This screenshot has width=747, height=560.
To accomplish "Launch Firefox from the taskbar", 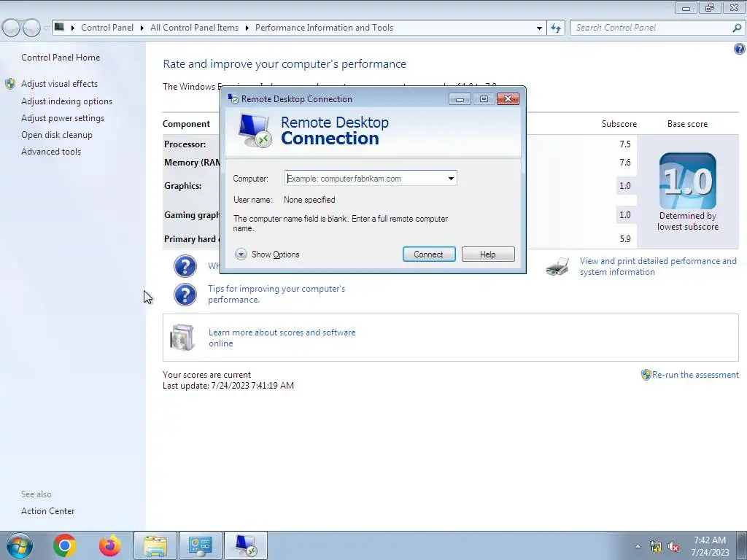I will (110, 545).
